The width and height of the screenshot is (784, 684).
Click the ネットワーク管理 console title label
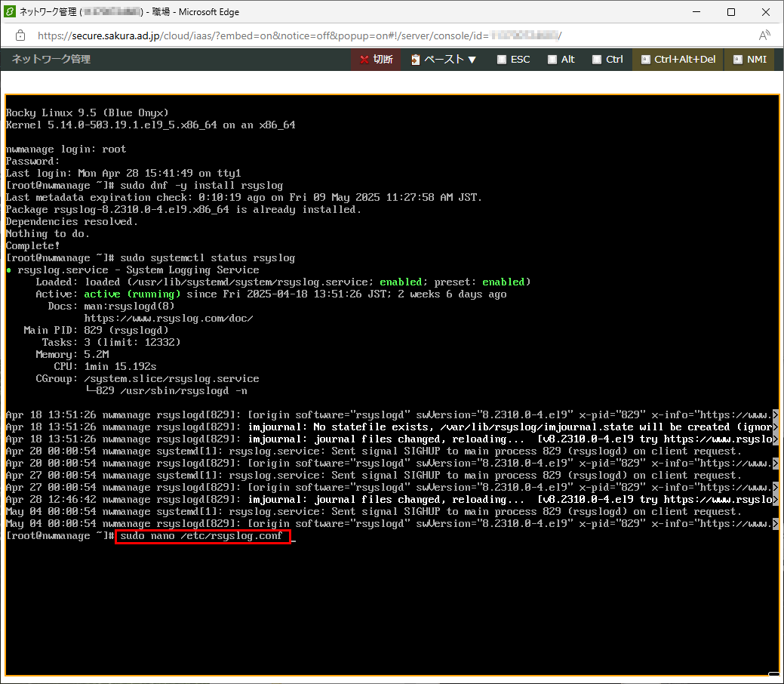51,59
